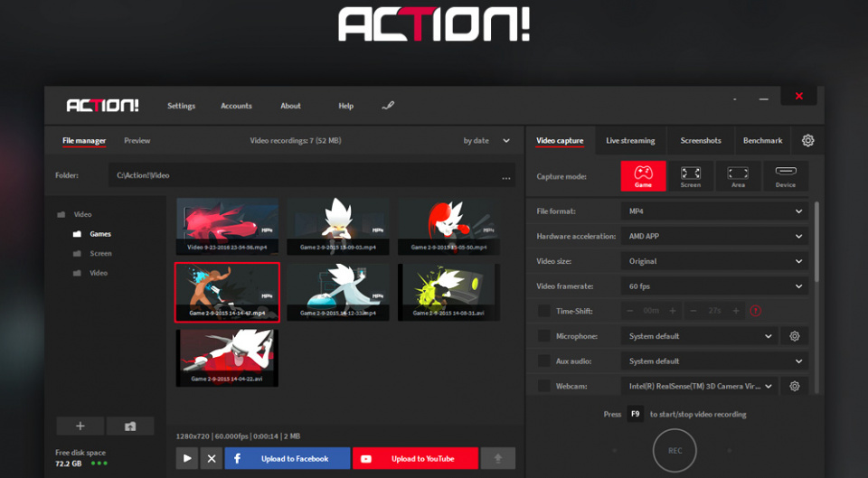Select the Game 2-9-2015 14-14-47.mp4 thumbnail

point(227,292)
